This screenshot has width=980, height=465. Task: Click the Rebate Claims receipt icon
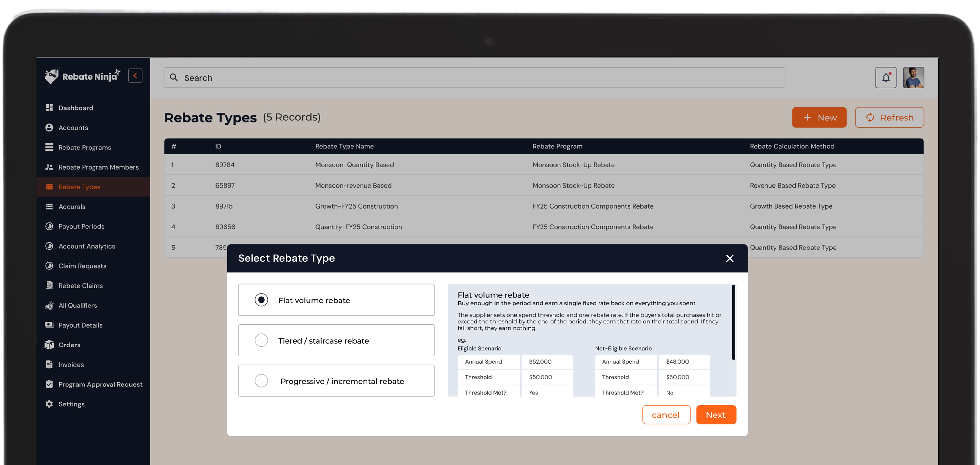(49, 286)
